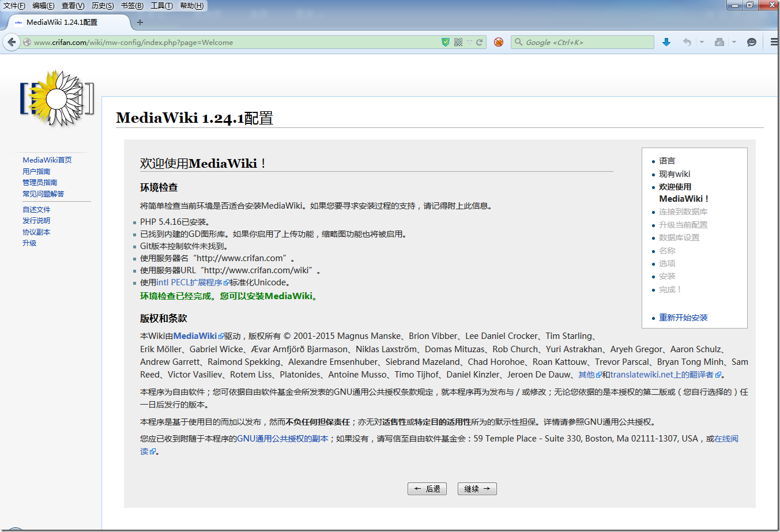780x532 pixels.
Task: Click the 欢迎使用MediaWiki！ heading
Action: [x=203, y=164]
